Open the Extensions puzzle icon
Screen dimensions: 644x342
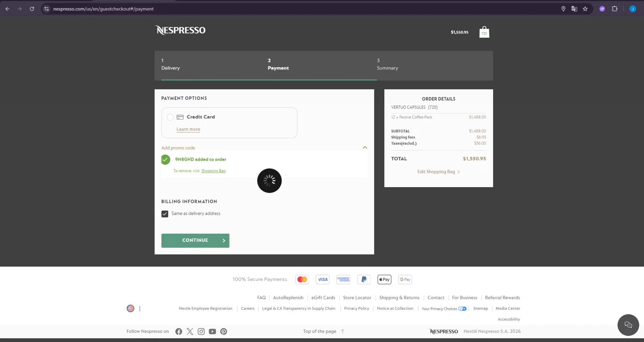tap(614, 9)
